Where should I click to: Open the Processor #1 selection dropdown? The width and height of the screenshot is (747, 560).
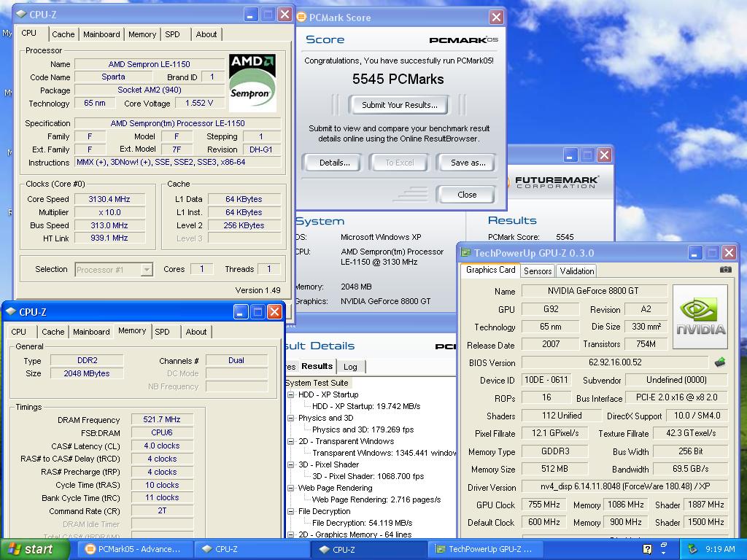point(147,270)
